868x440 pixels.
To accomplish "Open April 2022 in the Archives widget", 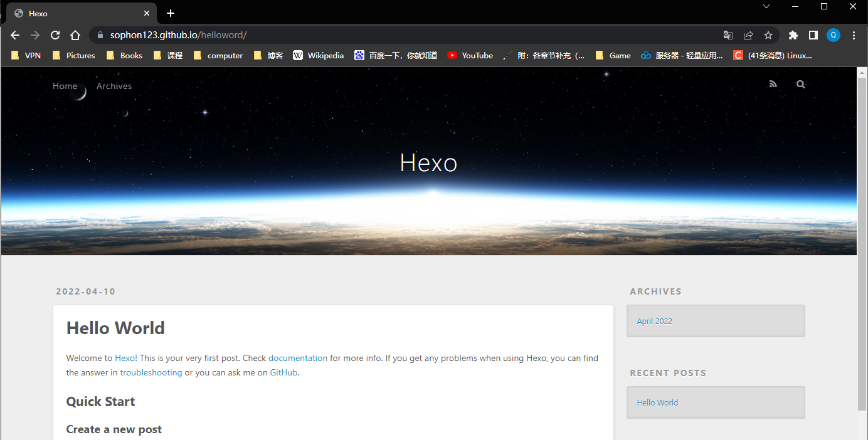I will click(654, 321).
